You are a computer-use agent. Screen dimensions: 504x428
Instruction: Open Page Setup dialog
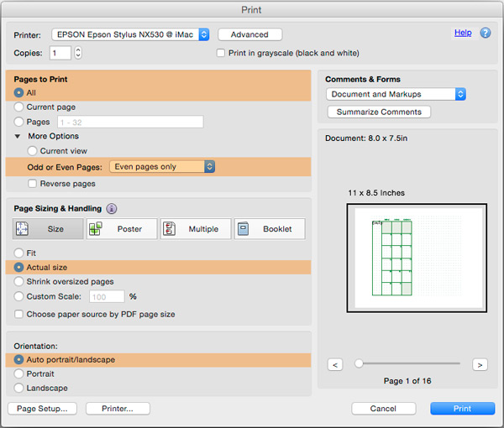click(42, 409)
